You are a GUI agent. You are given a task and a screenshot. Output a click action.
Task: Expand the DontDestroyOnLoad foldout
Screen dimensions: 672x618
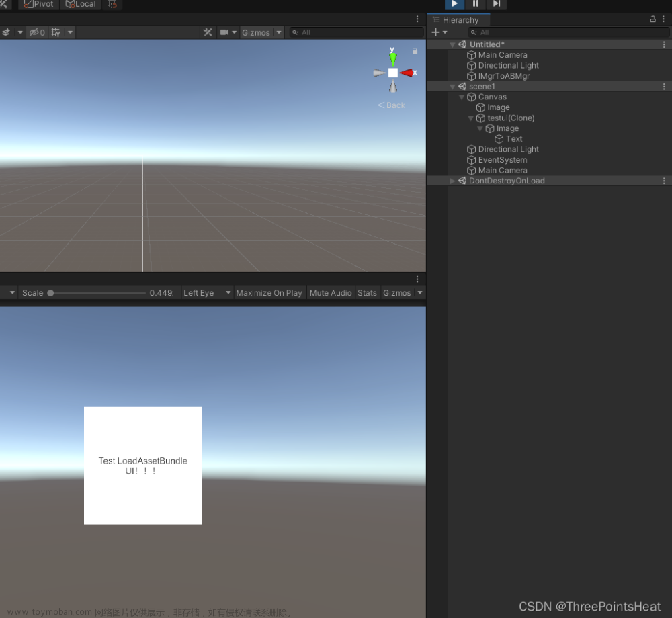pos(452,181)
